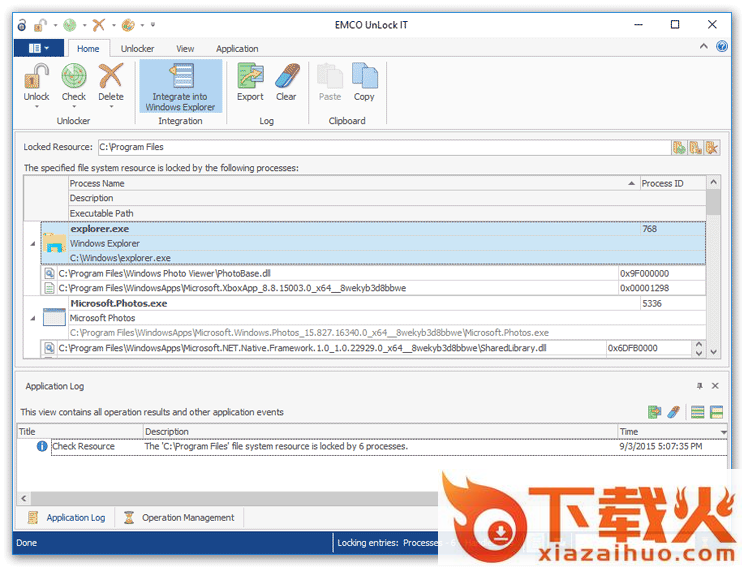Screen dimensions: 744x567
Task: Click third icon beside Locked Resource field
Action: (x=711, y=148)
